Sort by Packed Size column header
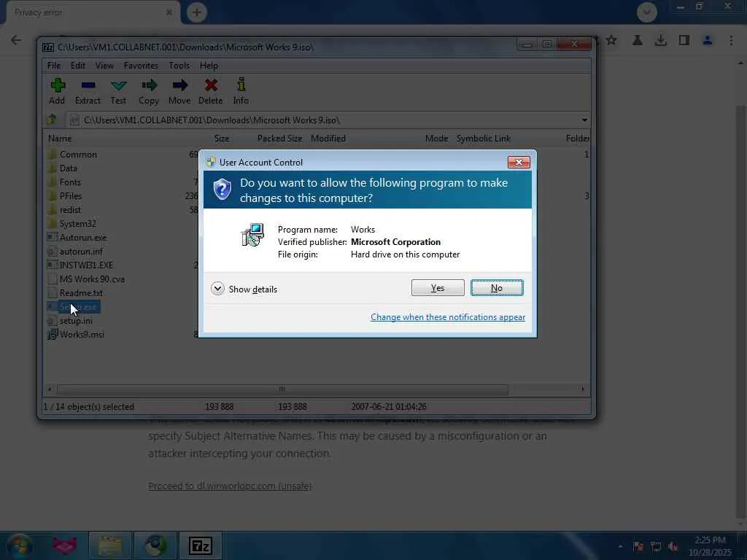Image resolution: width=747 pixels, height=560 pixels. pos(279,138)
